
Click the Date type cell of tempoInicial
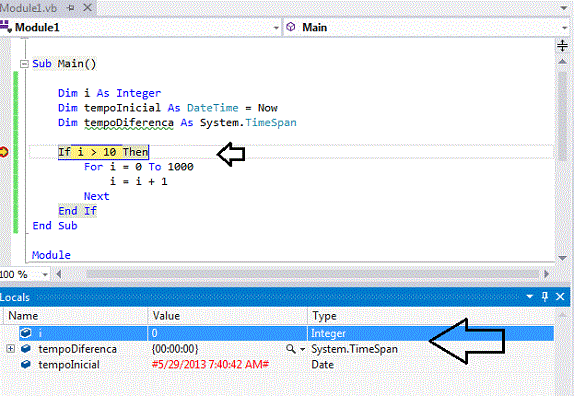[x=323, y=365]
